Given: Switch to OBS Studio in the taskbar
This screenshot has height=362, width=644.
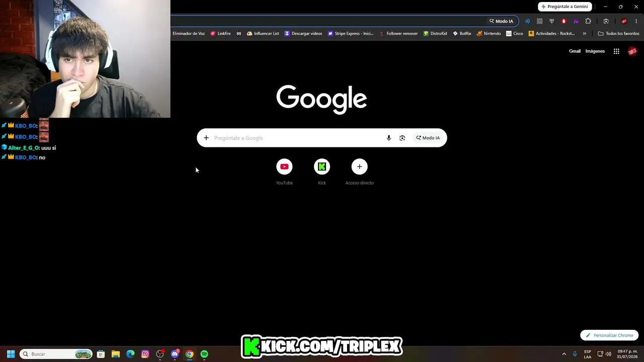Looking at the screenshot, I should click(x=160, y=354).
